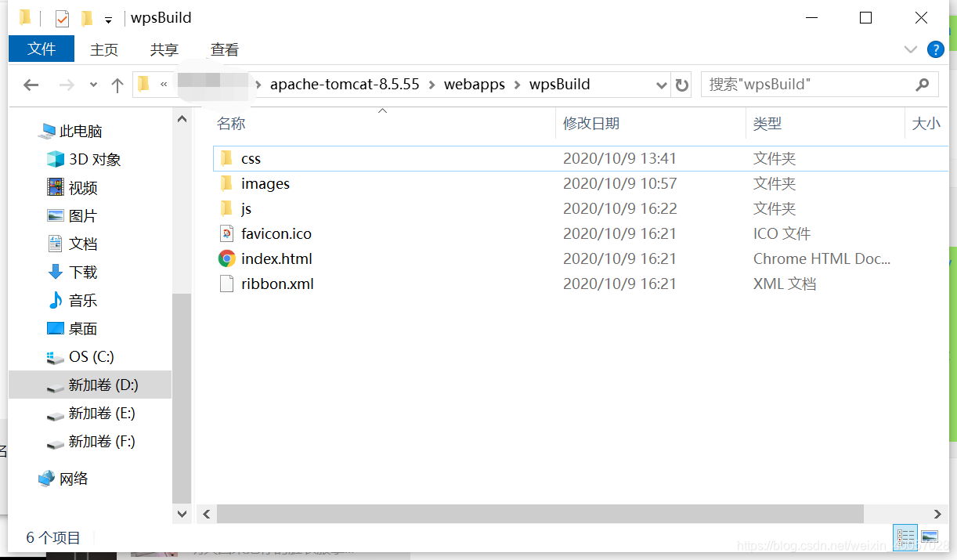957x560 pixels.
Task: Open 音乐 in the navigation pane
Action: pos(83,301)
